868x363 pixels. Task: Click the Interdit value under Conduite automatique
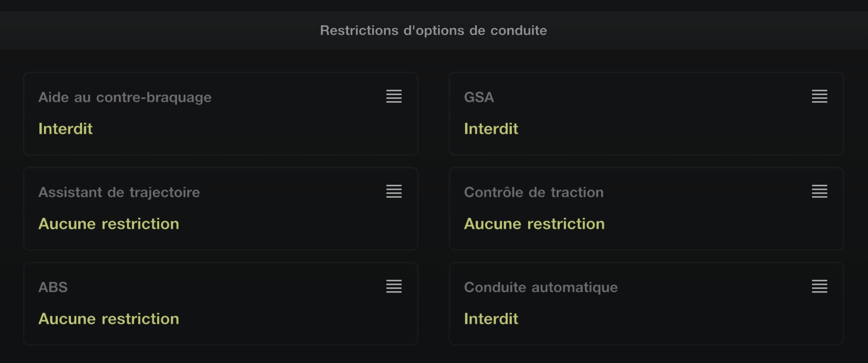point(491,319)
